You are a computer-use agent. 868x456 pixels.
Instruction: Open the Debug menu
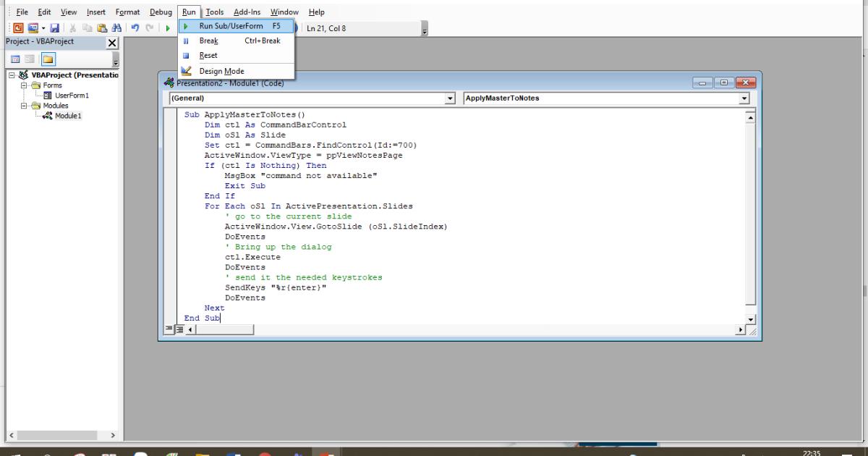[x=161, y=12]
